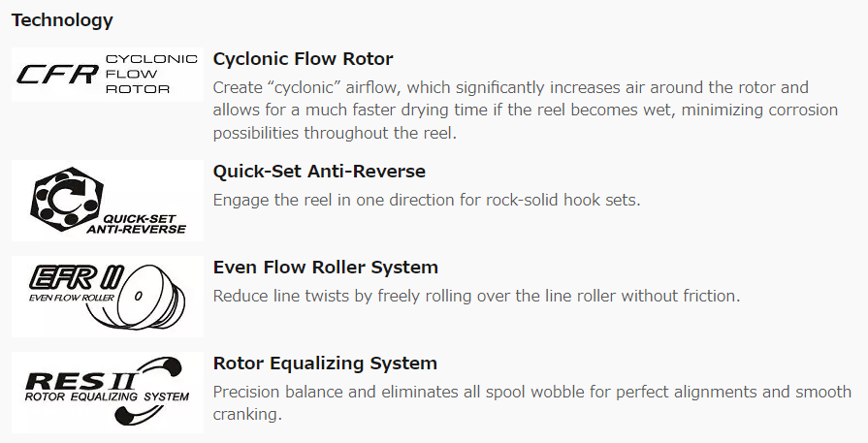This screenshot has height=443, width=868.
Task: Click the Rotor Equalizing System title
Action: point(325,364)
